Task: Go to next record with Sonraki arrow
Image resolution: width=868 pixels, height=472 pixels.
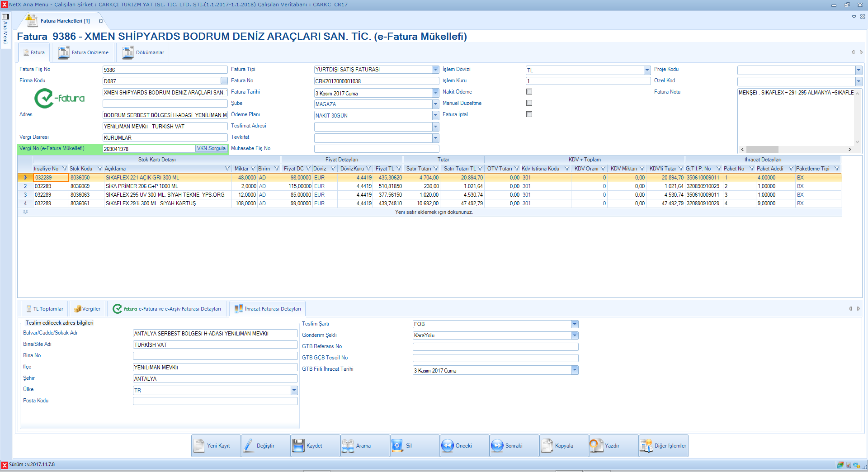Action: click(x=497, y=446)
